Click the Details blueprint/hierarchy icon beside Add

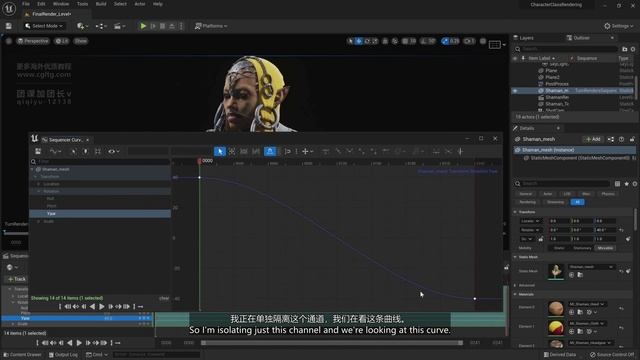(611, 139)
